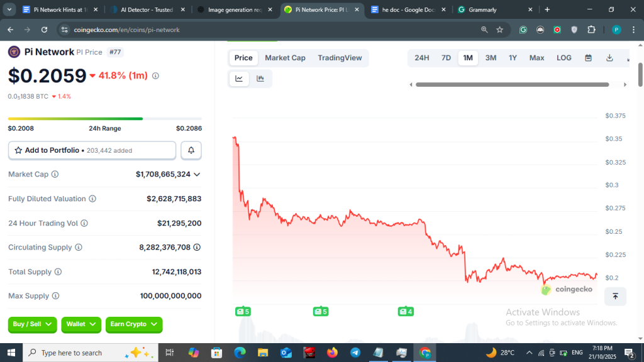The width and height of the screenshot is (644, 362).
Task: Open the Grammarly browser tab
Action: click(x=495, y=10)
